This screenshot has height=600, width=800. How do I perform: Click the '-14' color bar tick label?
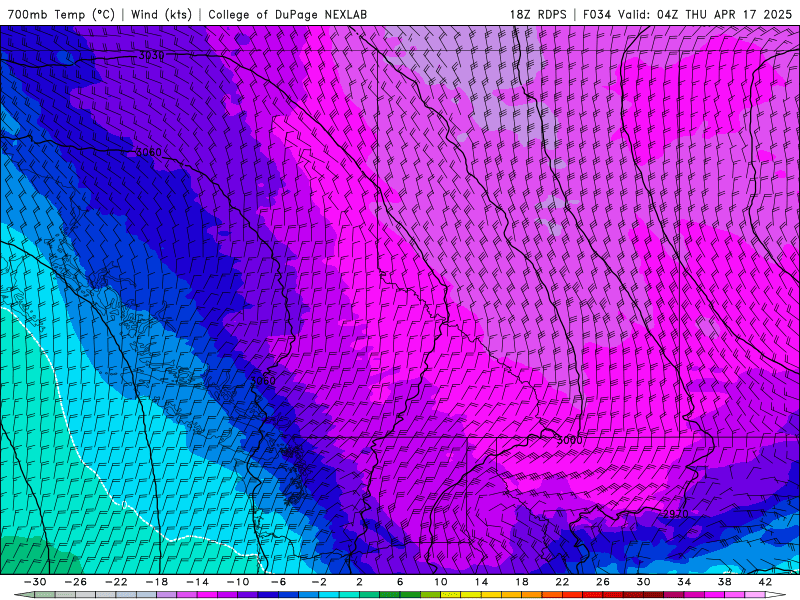(x=197, y=582)
